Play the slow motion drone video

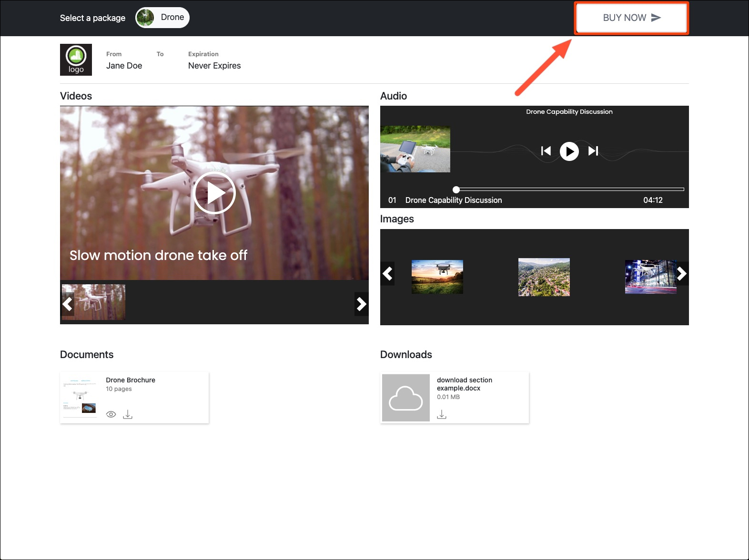214,193
